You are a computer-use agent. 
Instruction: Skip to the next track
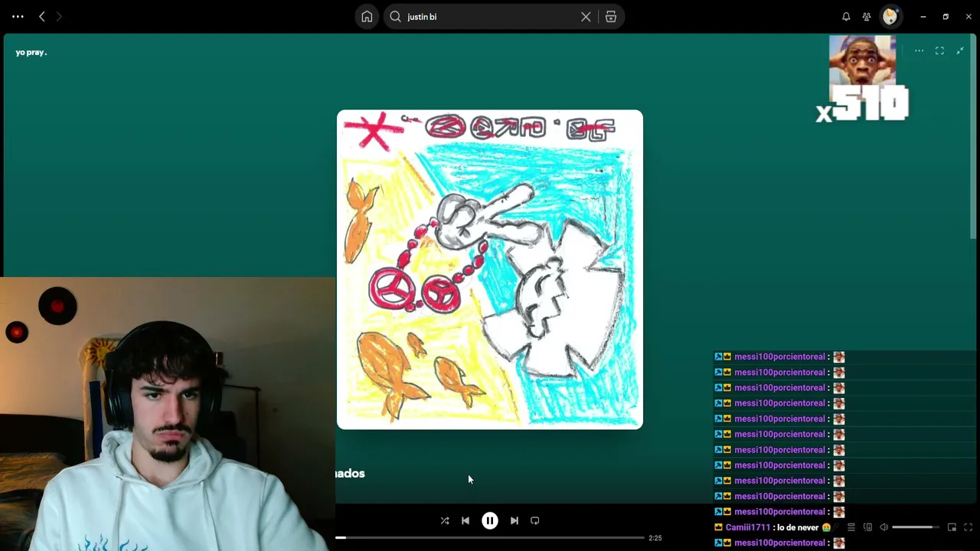pos(514,520)
